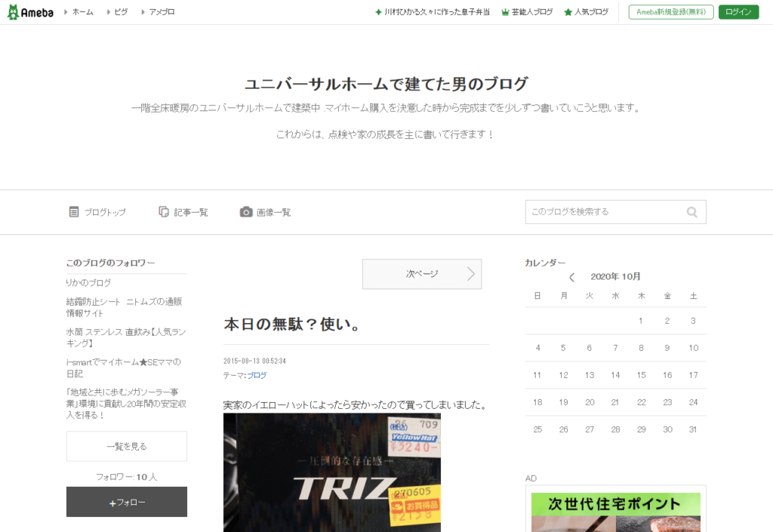Go to 次ページ button

coord(422,274)
